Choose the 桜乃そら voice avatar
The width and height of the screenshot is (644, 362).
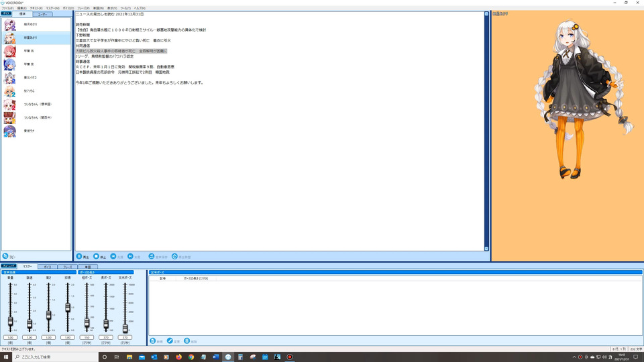pos(10,91)
